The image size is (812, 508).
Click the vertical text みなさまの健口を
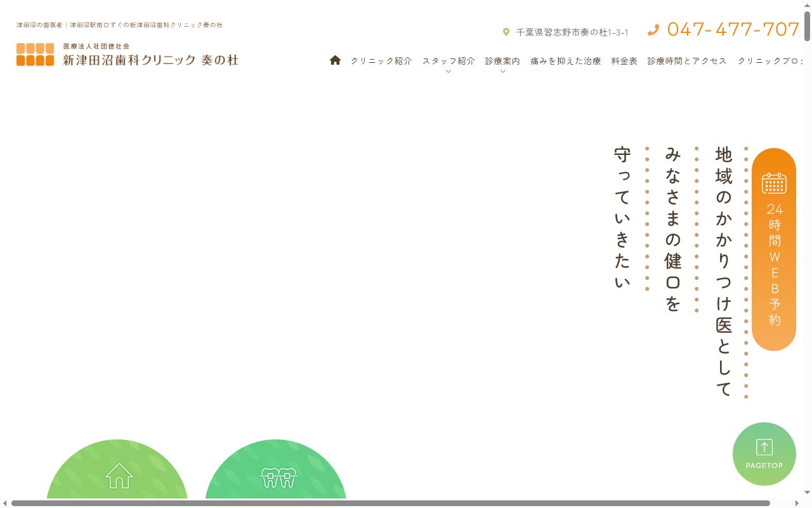[x=673, y=229]
